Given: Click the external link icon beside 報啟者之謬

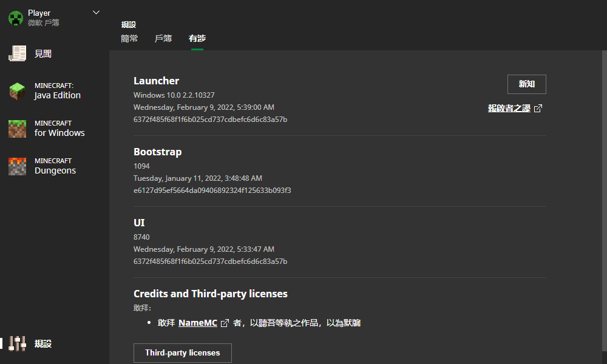Looking at the screenshot, I should pyautogui.click(x=538, y=109).
